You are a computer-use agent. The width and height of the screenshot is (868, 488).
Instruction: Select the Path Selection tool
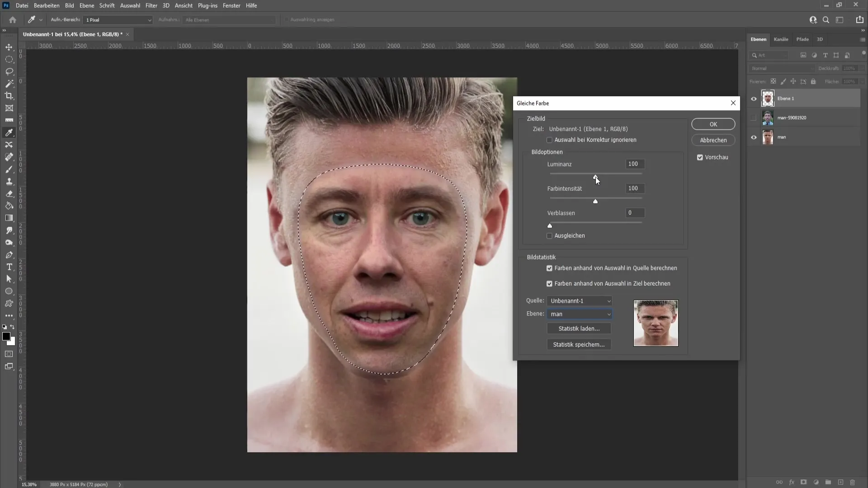[9, 279]
